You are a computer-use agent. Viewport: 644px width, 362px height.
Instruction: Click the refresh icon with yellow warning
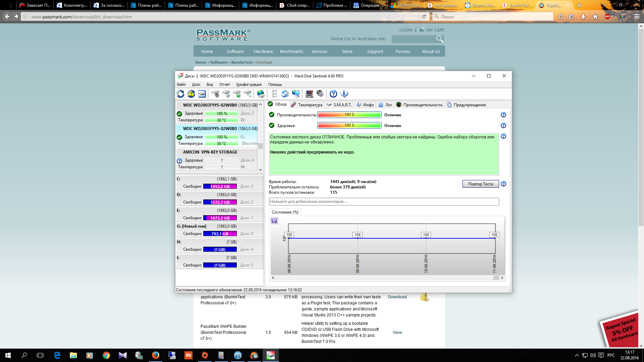click(191, 94)
